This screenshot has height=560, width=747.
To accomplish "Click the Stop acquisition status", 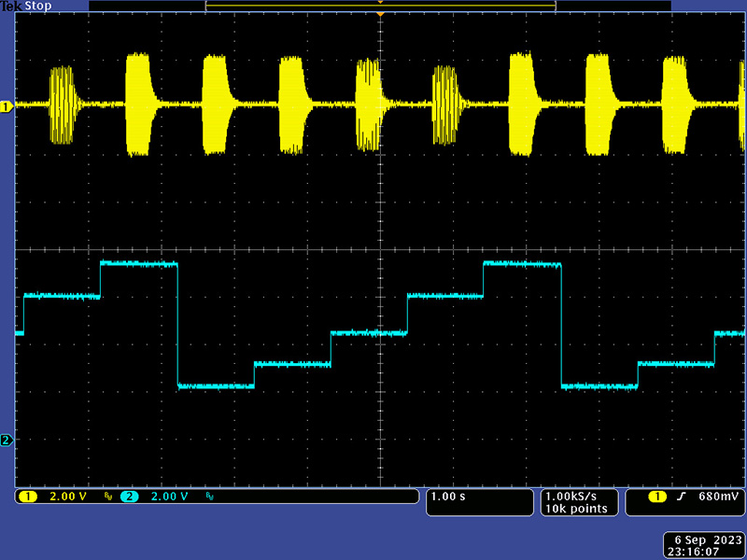I will 35,6.
